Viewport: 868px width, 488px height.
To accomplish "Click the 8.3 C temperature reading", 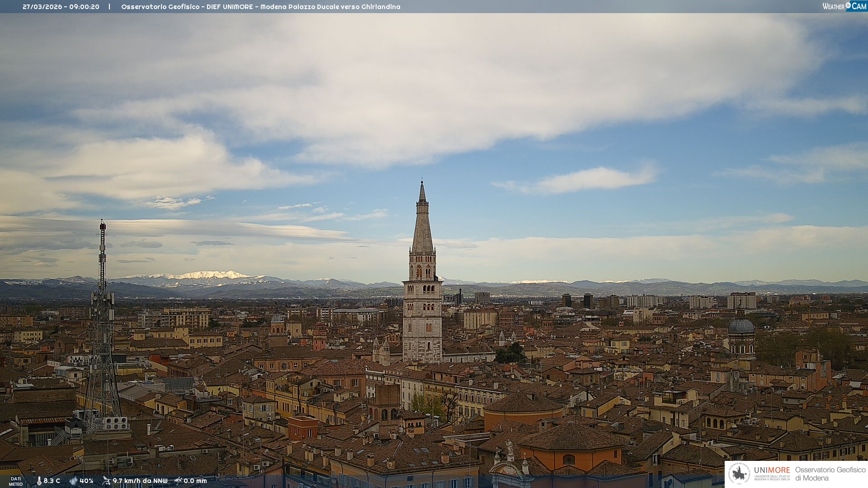I will 52,481.
